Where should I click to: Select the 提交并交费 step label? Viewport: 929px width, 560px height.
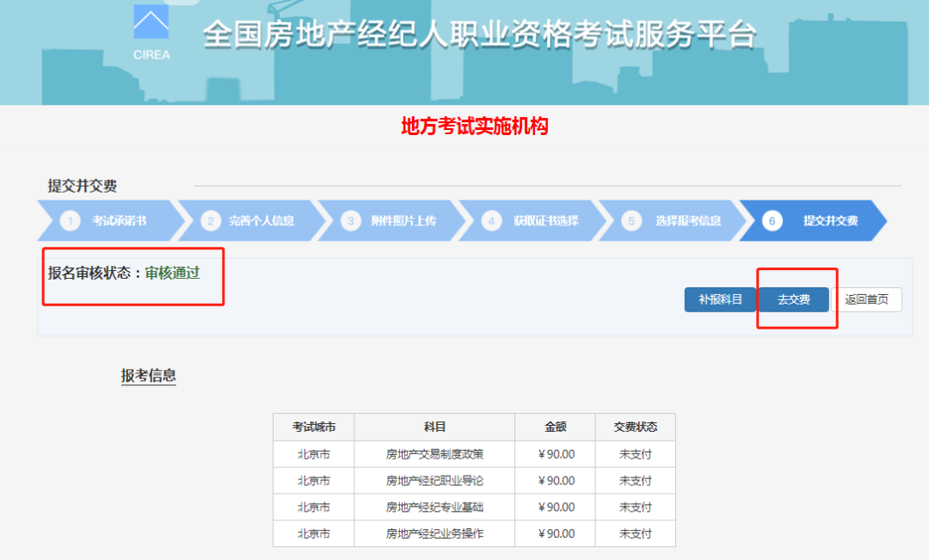click(x=830, y=221)
